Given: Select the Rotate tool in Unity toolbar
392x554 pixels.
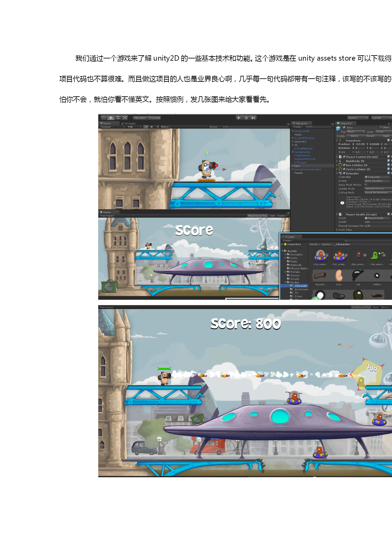Looking at the screenshot, I should point(118,118).
